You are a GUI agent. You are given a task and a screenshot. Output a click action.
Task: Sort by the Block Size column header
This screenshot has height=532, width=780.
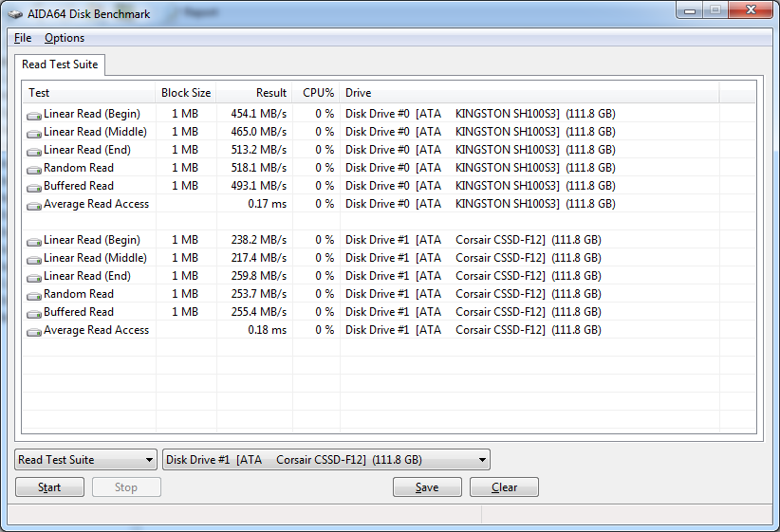point(186,93)
